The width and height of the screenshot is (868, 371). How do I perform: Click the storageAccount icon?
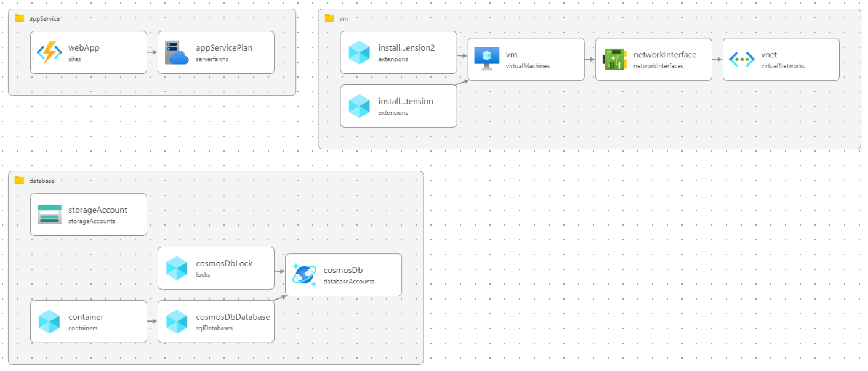tap(49, 214)
